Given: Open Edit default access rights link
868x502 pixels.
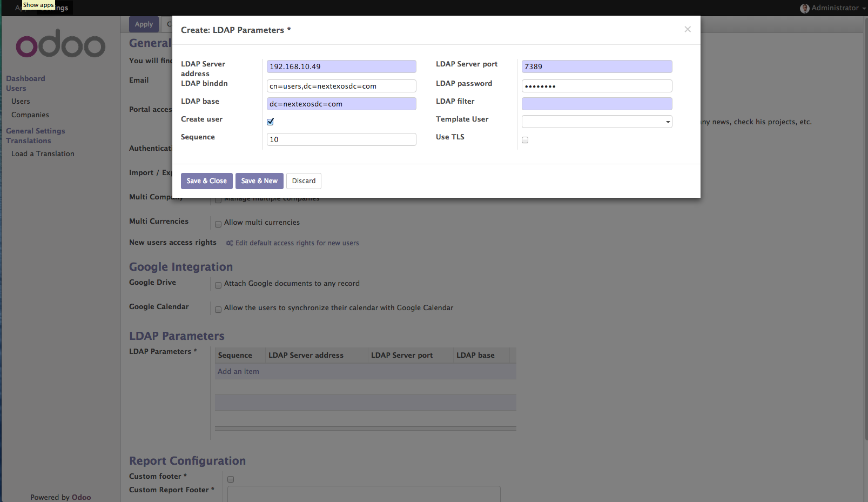Looking at the screenshot, I should click(297, 243).
